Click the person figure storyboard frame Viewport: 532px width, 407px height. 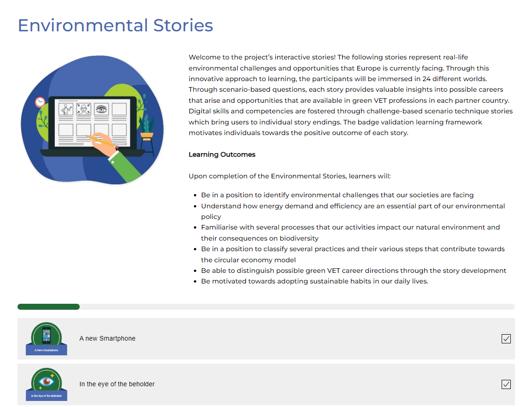pyautogui.click(x=67, y=109)
